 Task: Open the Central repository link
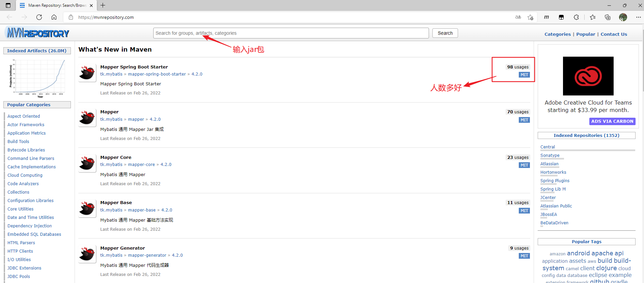tap(547, 147)
